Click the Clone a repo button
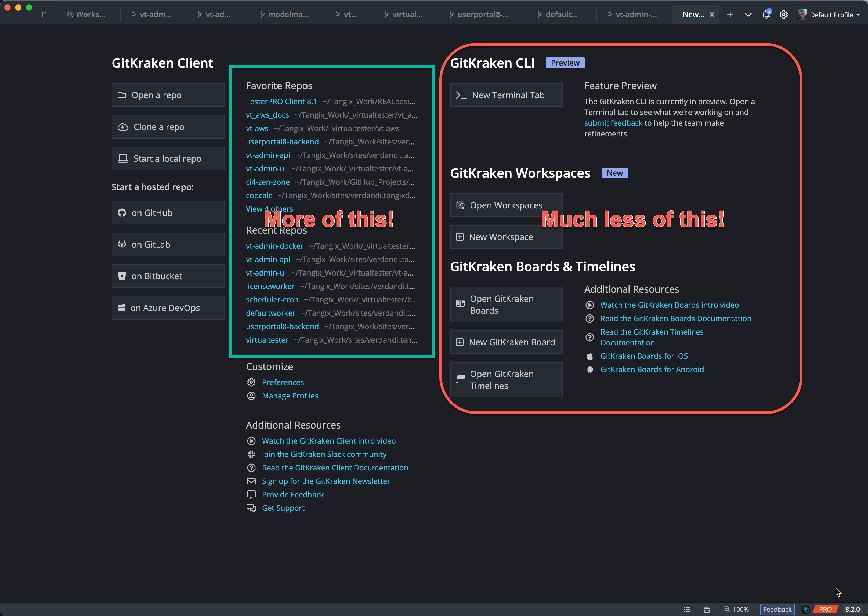The height and width of the screenshot is (616, 868). [168, 127]
